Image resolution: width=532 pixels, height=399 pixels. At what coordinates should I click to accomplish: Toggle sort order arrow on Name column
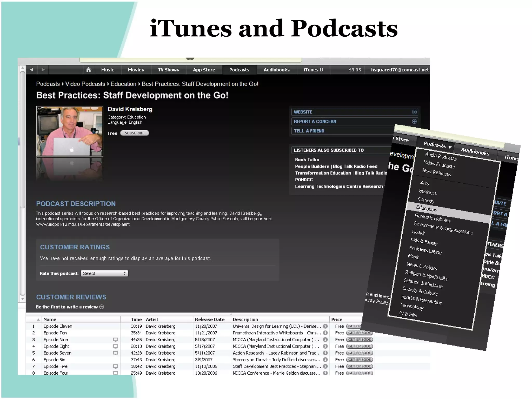[x=38, y=320]
